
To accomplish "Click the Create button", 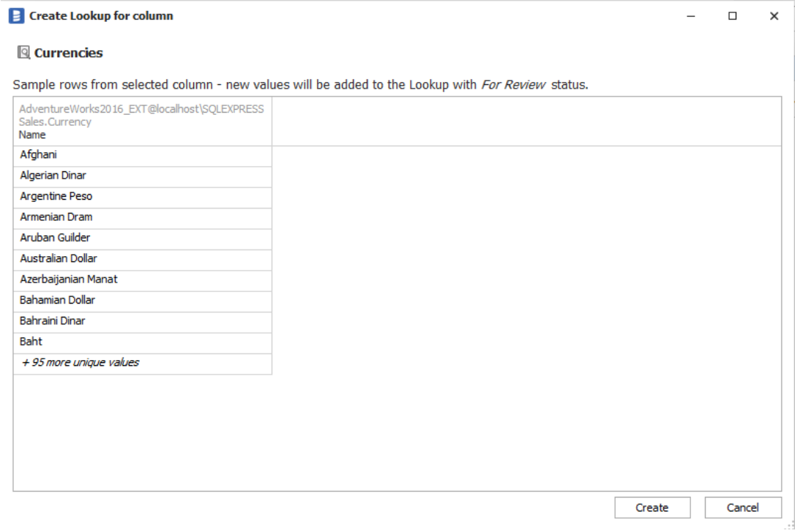I will (x=652, y=508).
